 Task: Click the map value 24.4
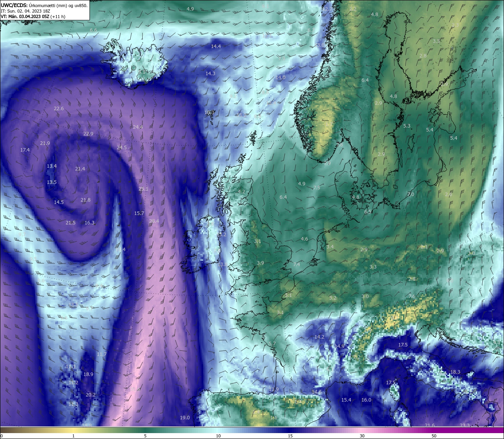(138, 127)
